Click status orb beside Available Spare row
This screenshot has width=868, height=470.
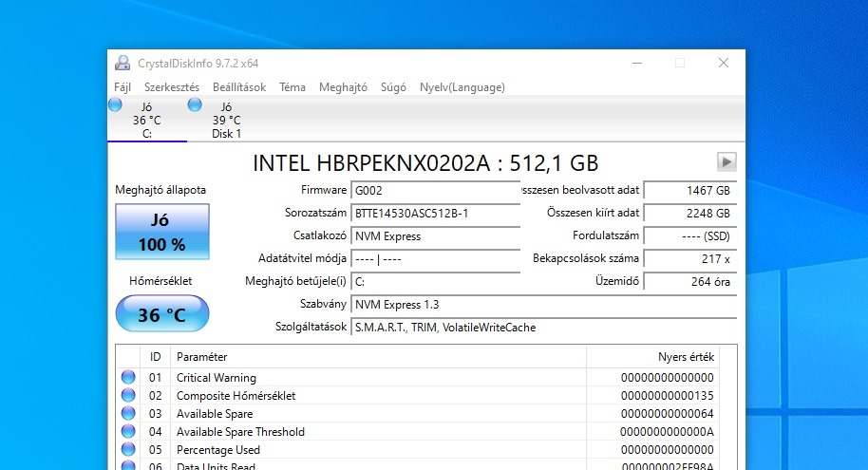128,414
